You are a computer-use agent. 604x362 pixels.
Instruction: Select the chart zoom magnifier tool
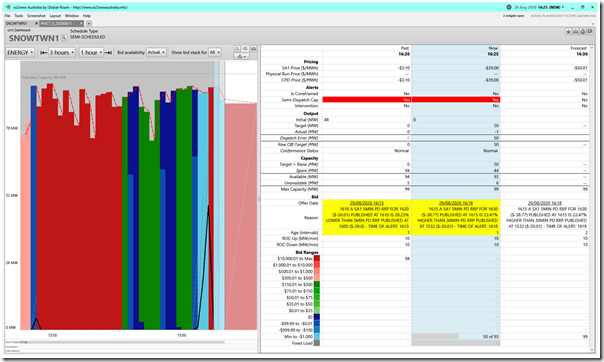(x=237, y=49)
